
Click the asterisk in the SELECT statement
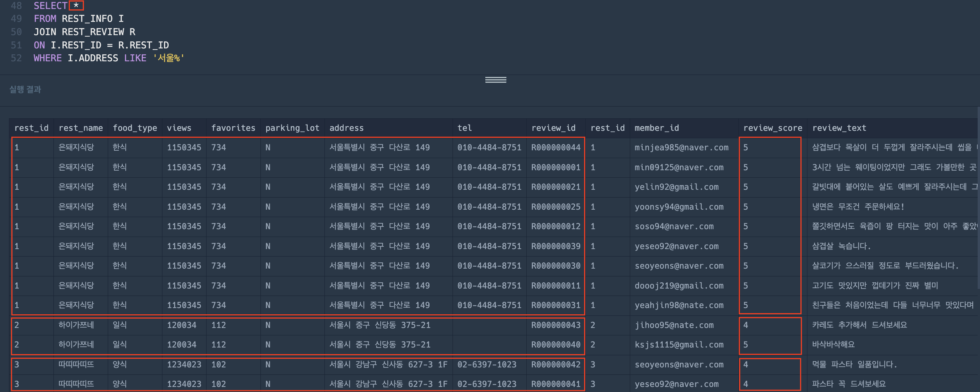click(76, 5)
